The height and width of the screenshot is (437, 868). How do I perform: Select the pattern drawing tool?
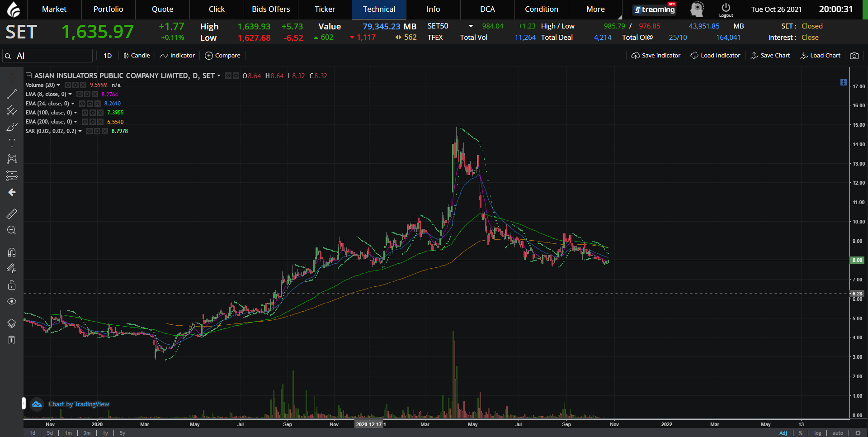[12, 159]
